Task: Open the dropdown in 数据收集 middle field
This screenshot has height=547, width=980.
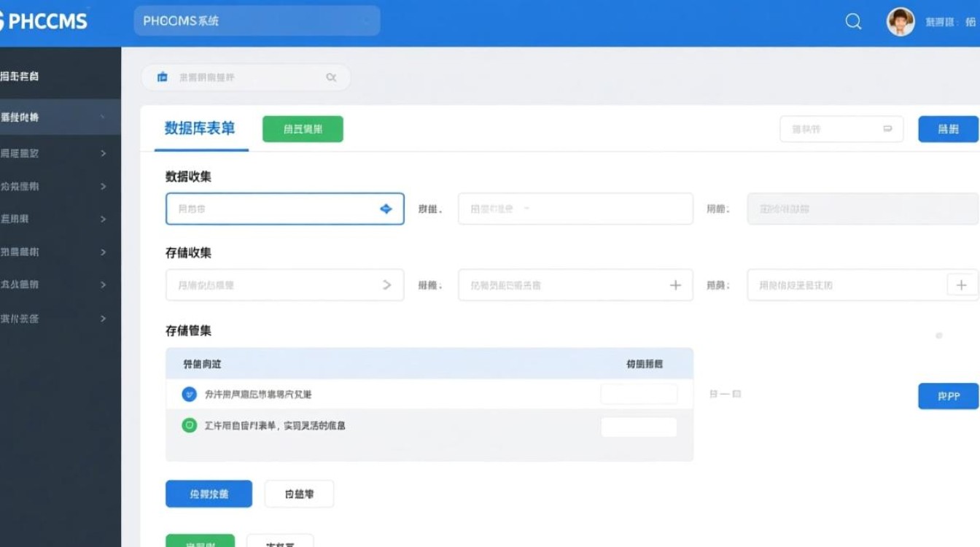Action: [575, 209]
